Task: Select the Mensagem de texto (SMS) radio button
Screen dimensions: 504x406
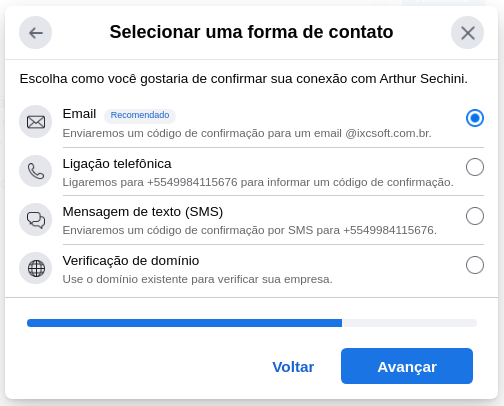Action: click(x=475, y=216)
